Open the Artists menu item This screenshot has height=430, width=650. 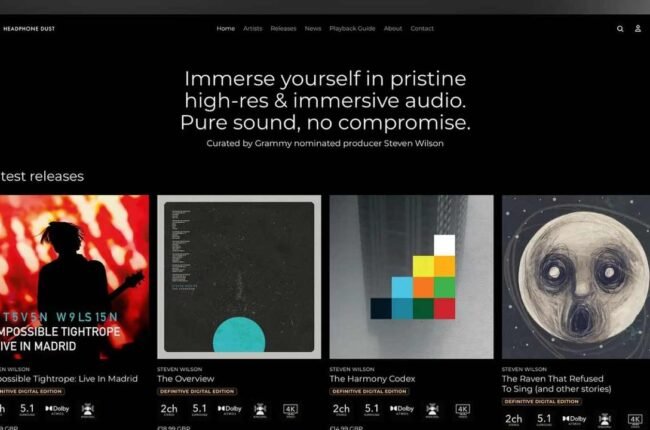pos(252,29)
